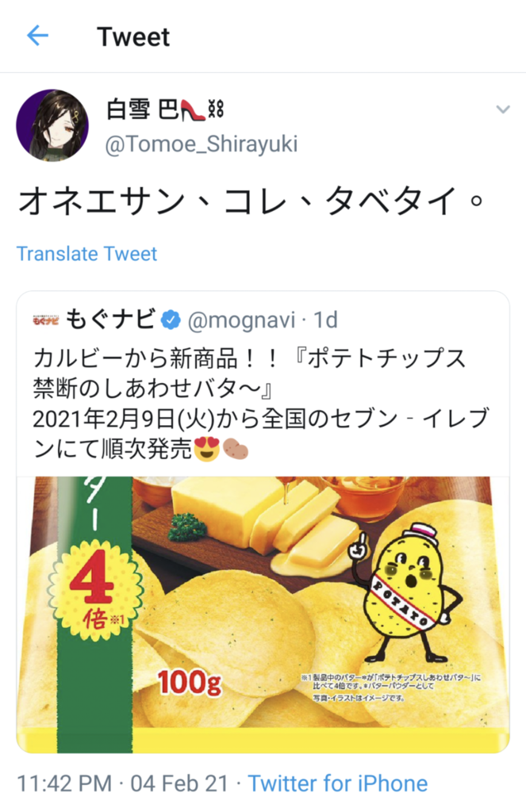Screen dimensions: 526x812
Task: Click the 1d time label on quote
Action: click(325, 320)
